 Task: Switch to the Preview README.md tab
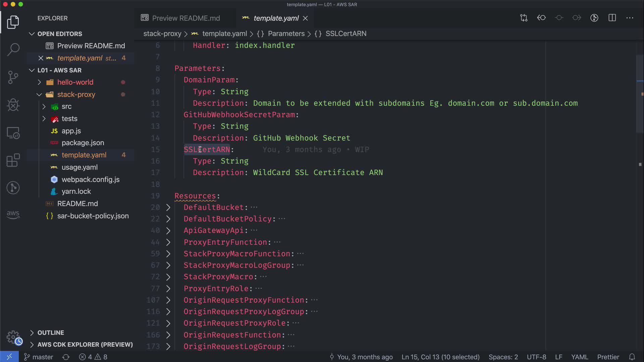(x=185, y=18)
